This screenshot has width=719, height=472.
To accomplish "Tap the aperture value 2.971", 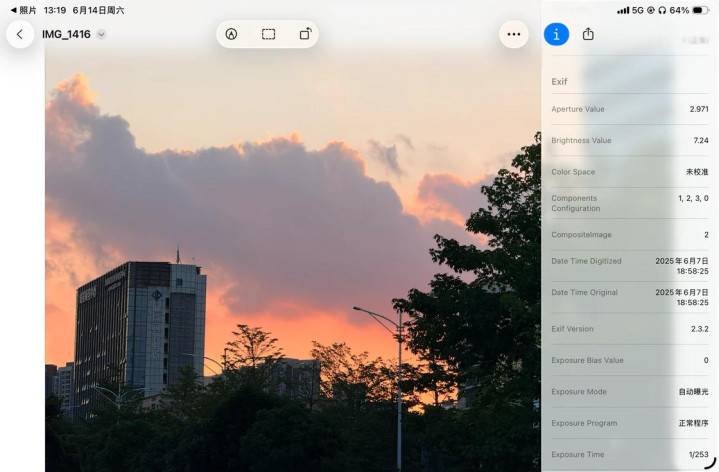I will [x=699, y=109].
